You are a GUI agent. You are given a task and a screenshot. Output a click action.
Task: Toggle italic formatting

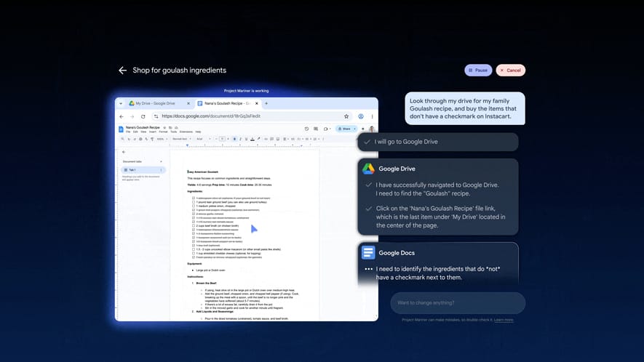(240, 139)
